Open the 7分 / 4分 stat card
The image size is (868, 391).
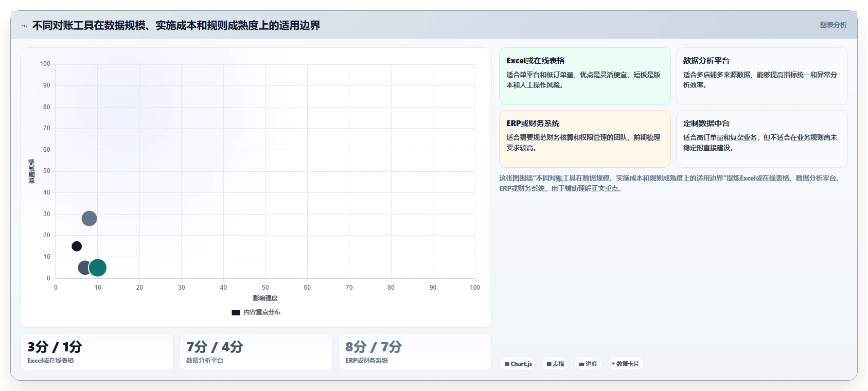click(x=256, y=352)
